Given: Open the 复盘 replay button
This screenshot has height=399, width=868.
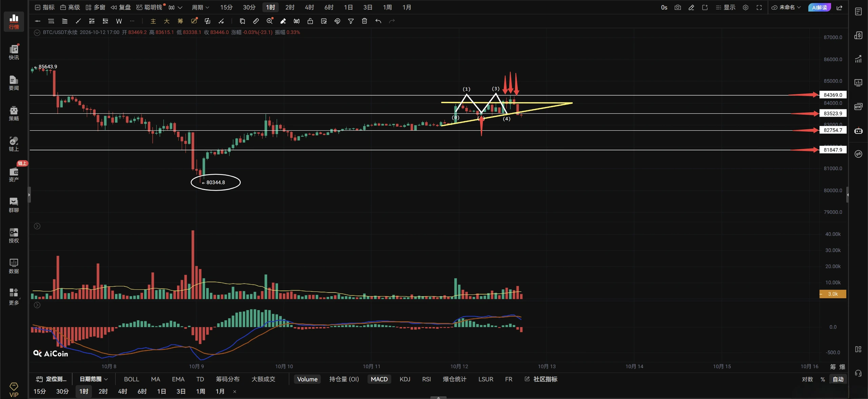Looking at the screenshot, I should [x=121, y=7].
